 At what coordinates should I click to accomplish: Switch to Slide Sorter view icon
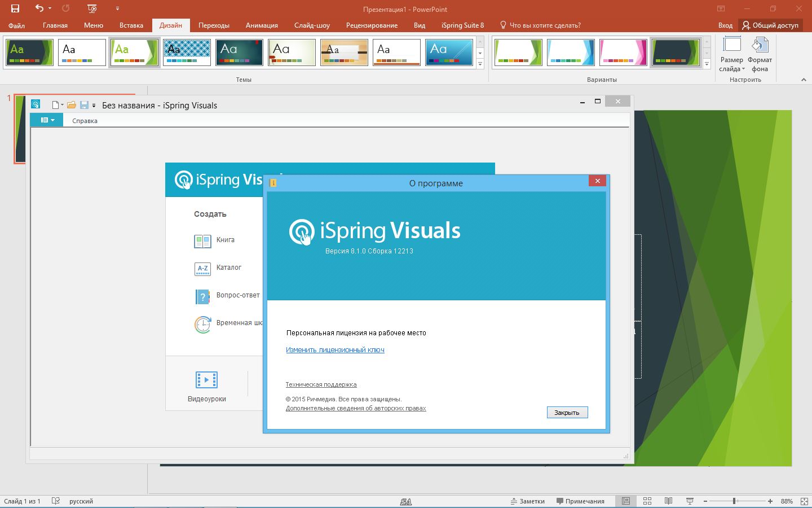647,501
